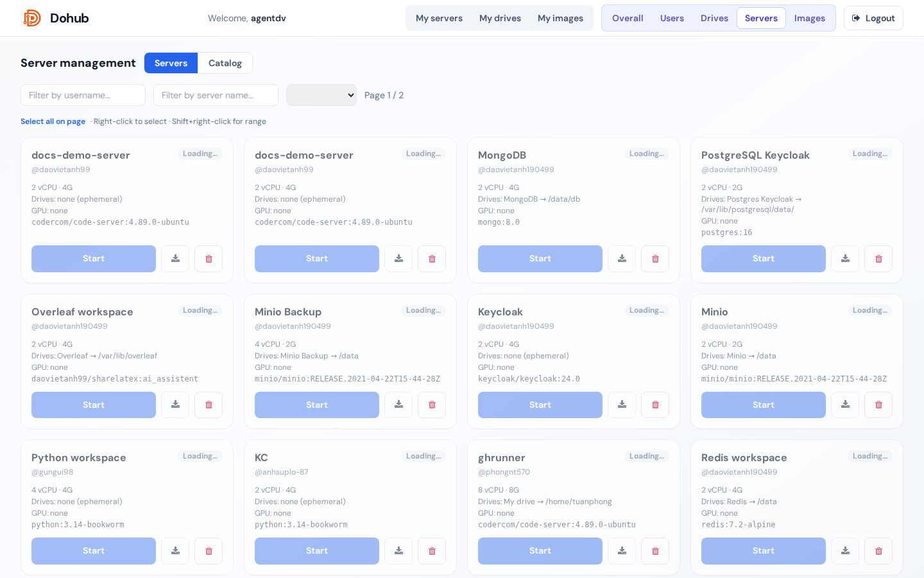924x578 pixels.
Task: Click Select all on page link
Action: point(53,121)
